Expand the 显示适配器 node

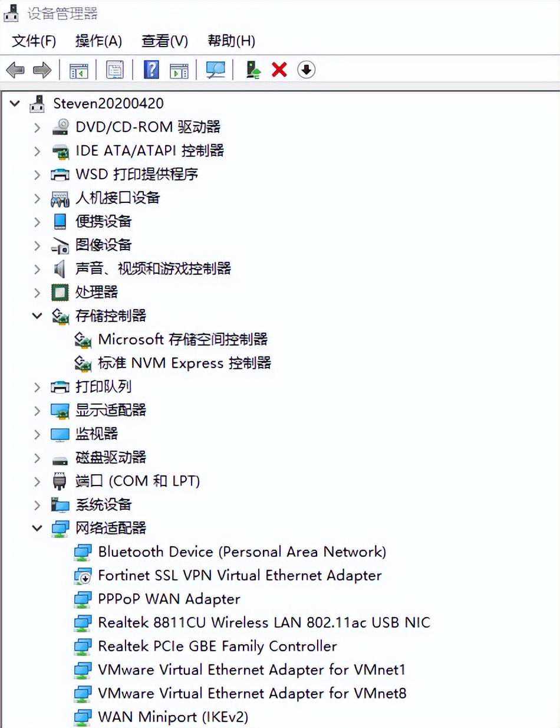[x=37, y=411]
